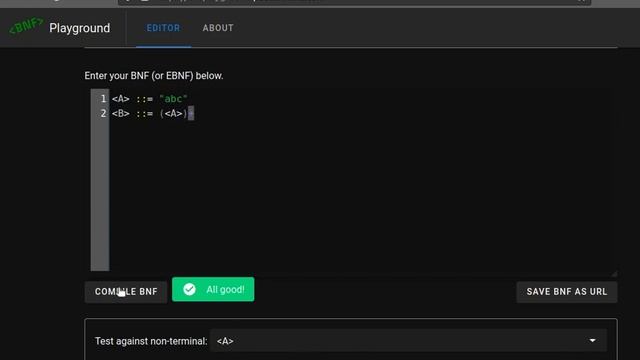The height and width of the screenshot is (360, 640).
Task: Click the green All good! status badge
Action: (213, 289)
